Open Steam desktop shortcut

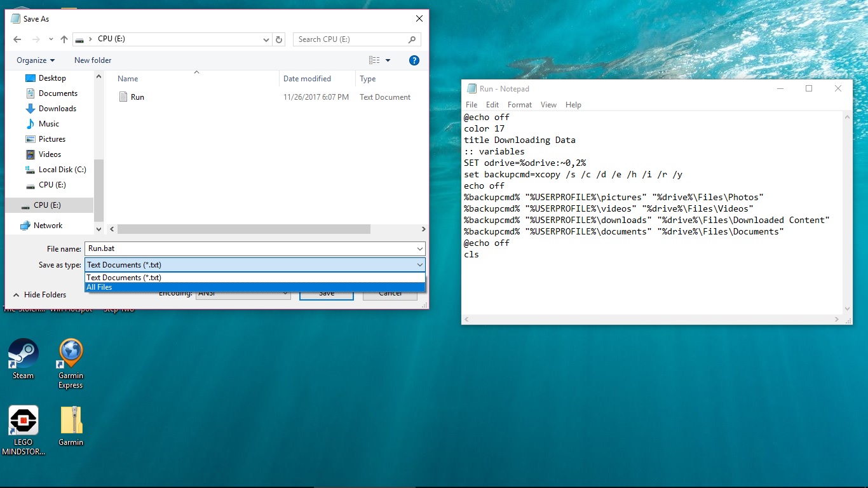tap(24, 359)
